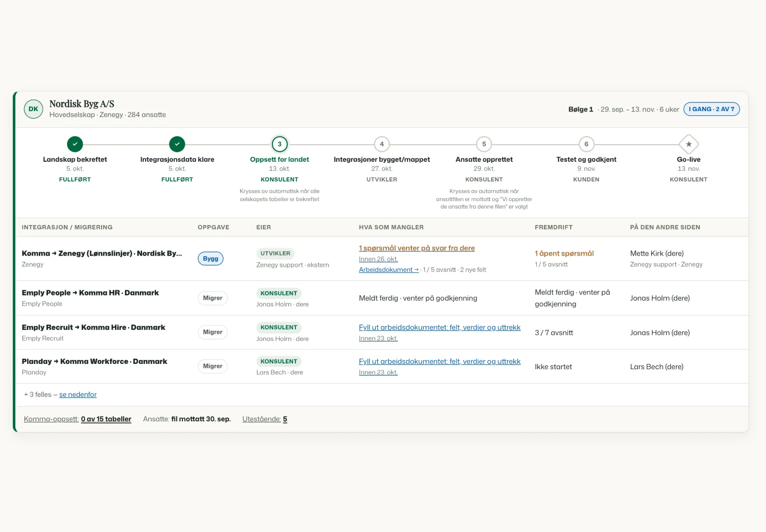Image resolution: width=766 pixels, height=532 pixels.
Task: Open the Arbeidsdokument link
Action: coord(389,270)
